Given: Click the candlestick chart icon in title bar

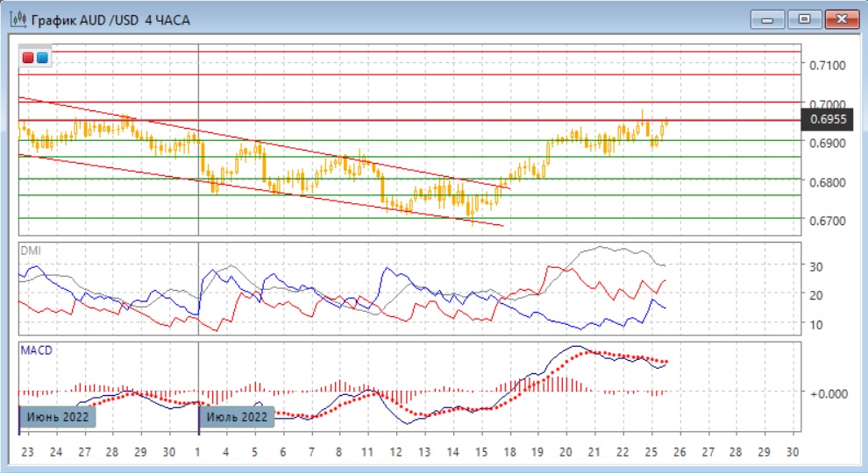Looking at the screenshot, I should (18, 18).
